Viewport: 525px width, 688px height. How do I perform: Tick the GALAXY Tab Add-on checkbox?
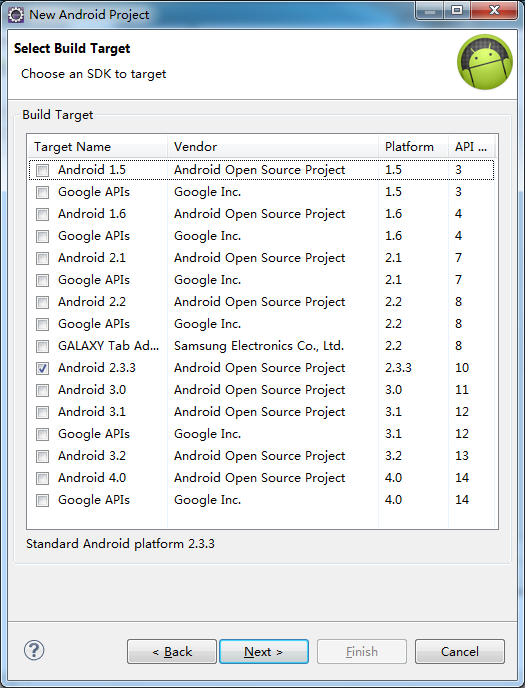(43, 346)
